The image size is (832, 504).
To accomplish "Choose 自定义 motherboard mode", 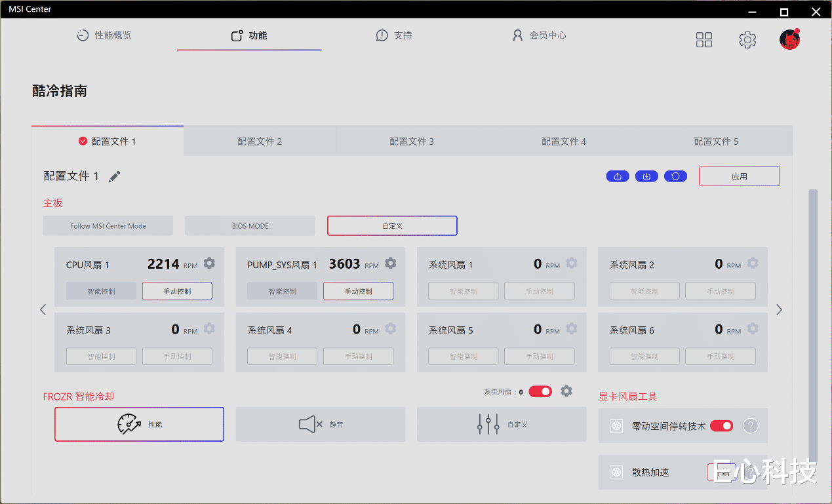I will point(392,226).
